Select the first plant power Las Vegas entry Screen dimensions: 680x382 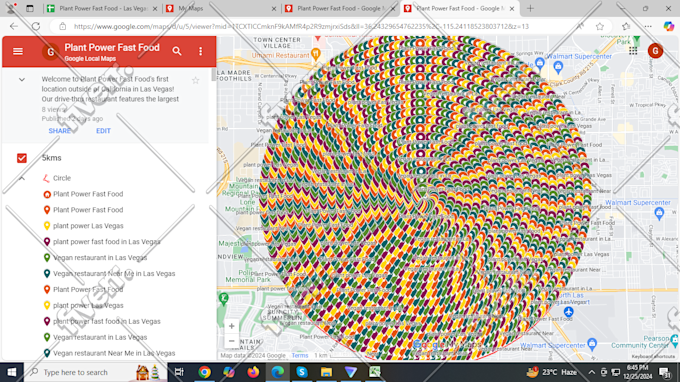[88, 226]
